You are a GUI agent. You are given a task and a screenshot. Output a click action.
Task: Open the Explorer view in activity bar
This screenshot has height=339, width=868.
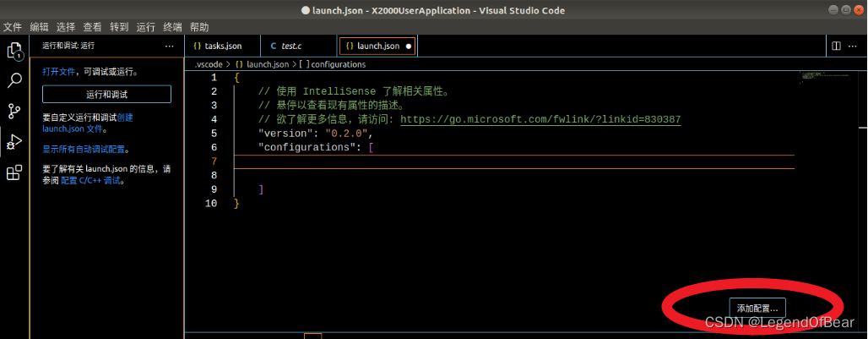click(x=14, y=51)
